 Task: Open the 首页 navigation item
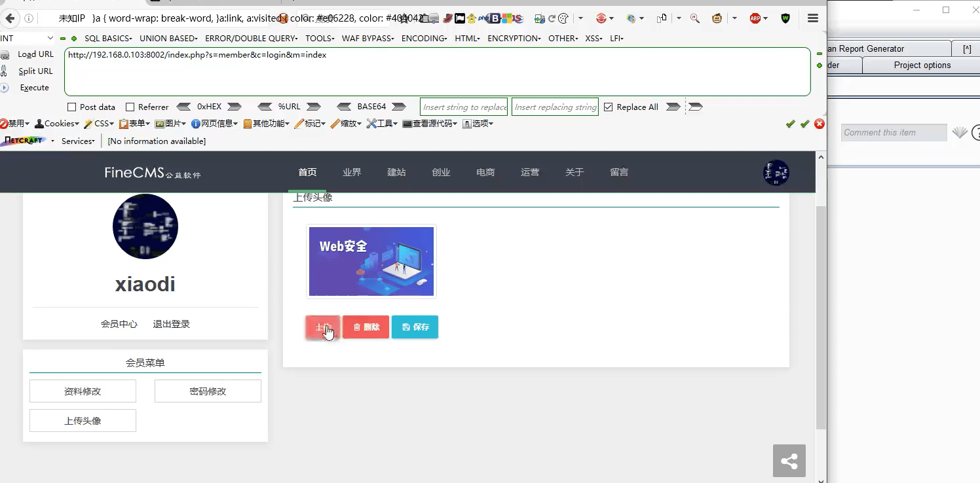pos(307,172)
